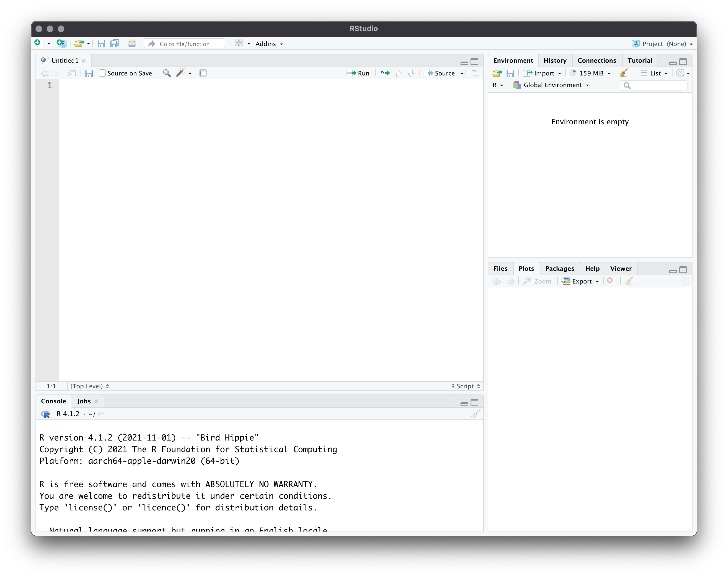
Task: Switch to the Plots tab
Action: 526,269
